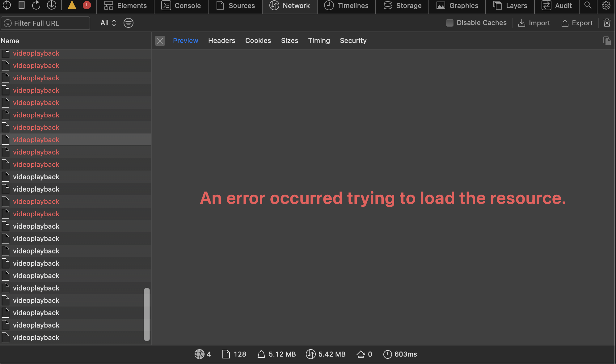Enable the Disable Caches checkbox

click(x=450, y=23)
